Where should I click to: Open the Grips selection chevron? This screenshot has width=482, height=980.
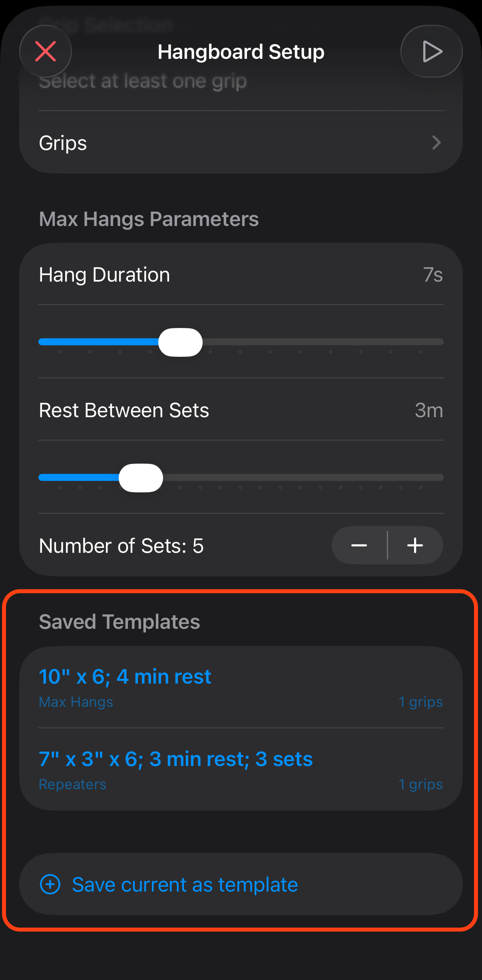pyautogui.click(x=436, y=143)
